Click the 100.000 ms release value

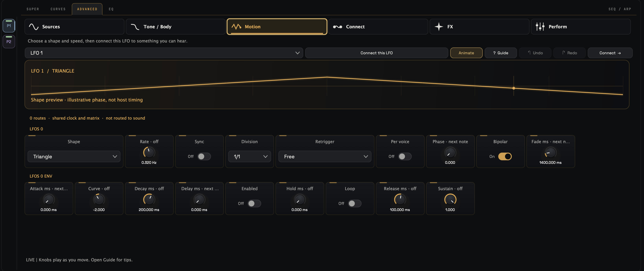coord(400,210)
